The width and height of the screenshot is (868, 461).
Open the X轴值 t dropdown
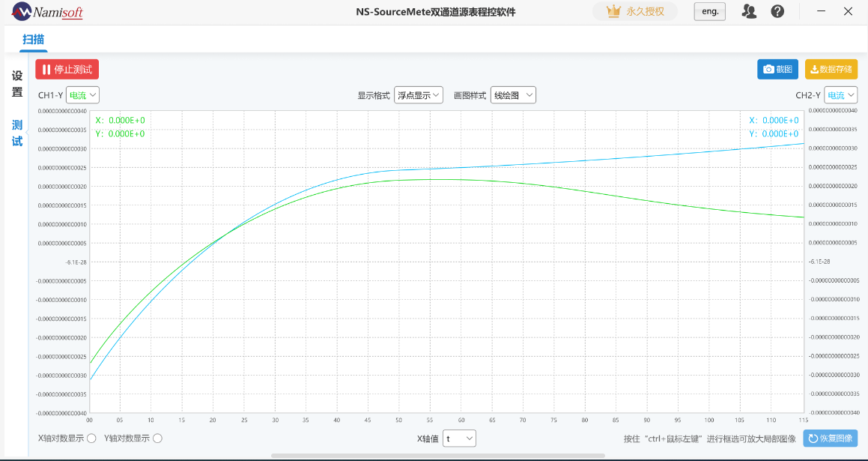[x=459, y=438]
